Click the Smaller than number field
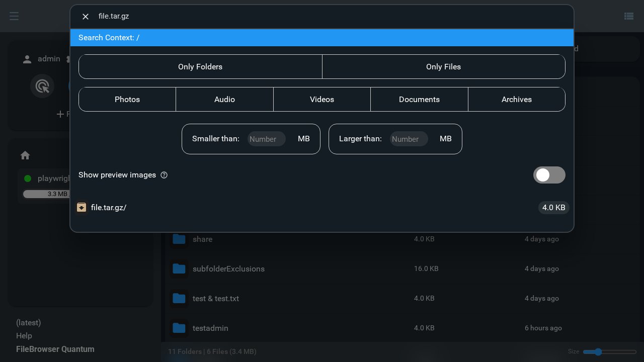644x362 pixels. pos(266,139)
